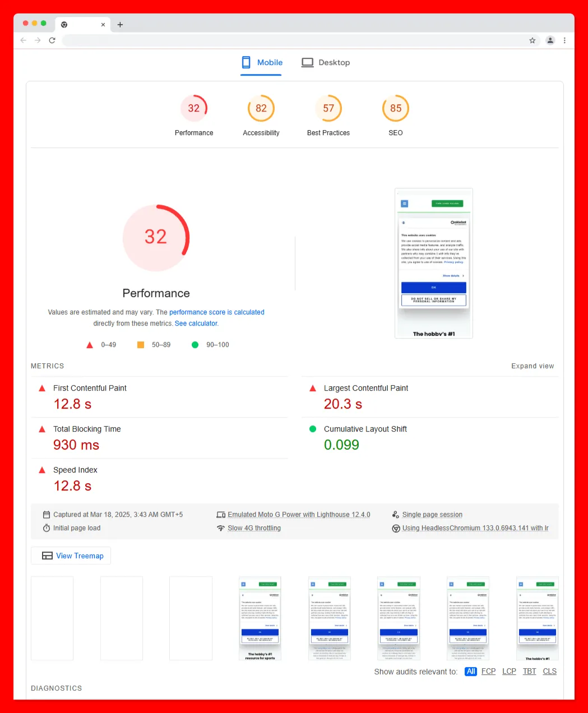Filter audits by LCP
588x713 pixels.
(x=509, y=672)
